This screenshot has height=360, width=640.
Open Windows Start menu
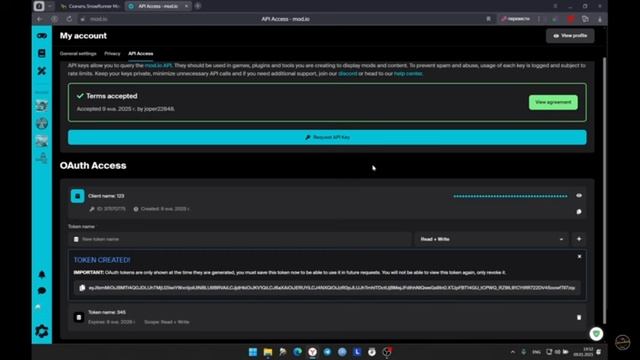pos(253,352)
